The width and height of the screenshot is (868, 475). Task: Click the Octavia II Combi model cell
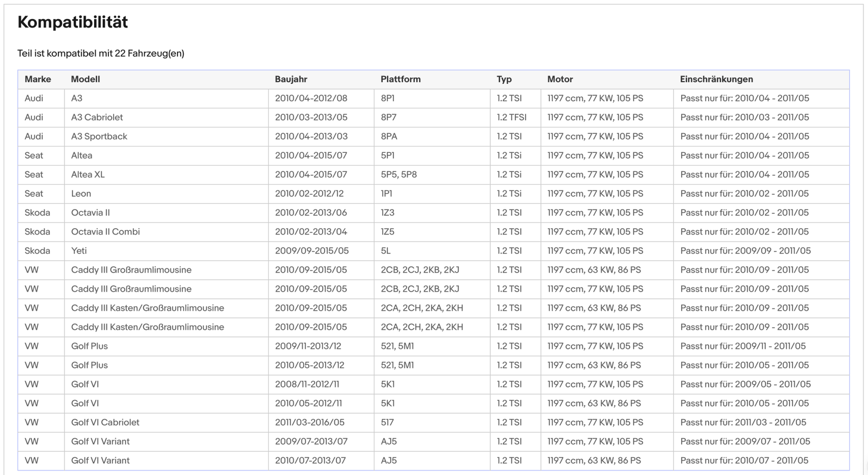[x=105, y=232]
